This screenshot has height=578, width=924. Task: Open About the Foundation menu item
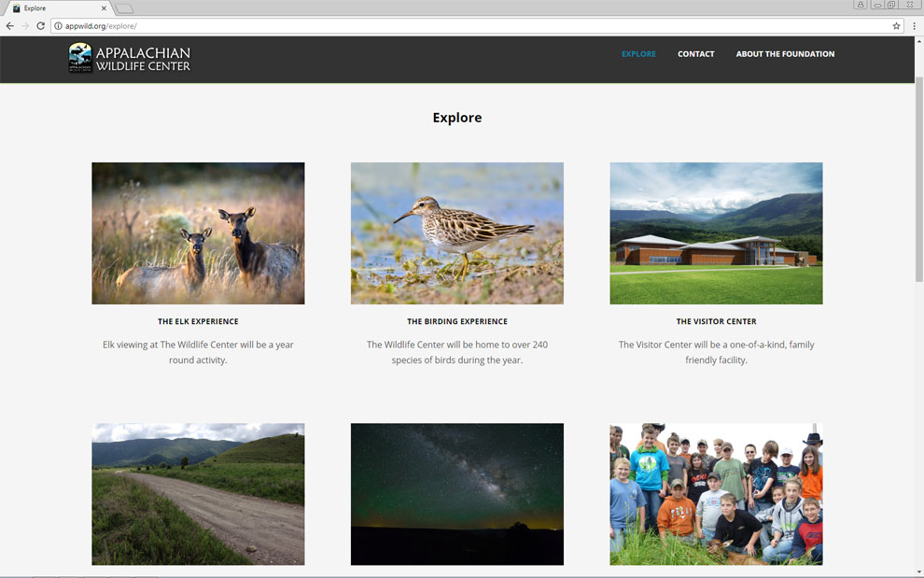pos(785,54)
